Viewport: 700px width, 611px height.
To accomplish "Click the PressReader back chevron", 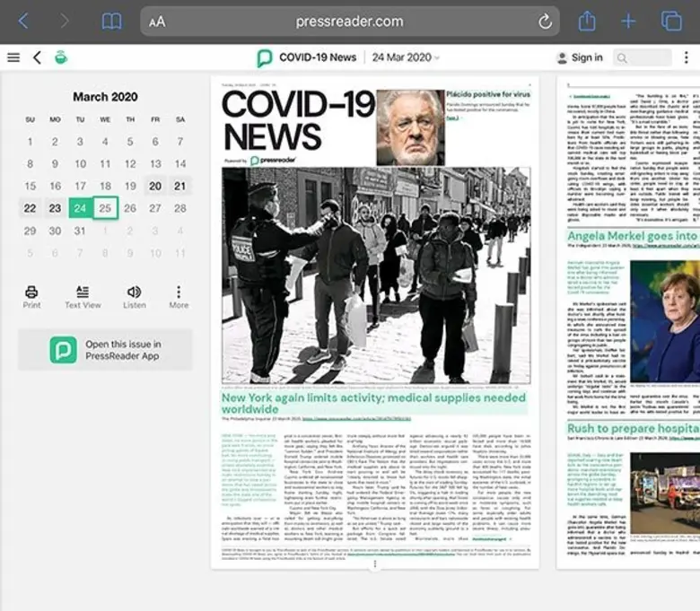I will [x=38, y=57].
